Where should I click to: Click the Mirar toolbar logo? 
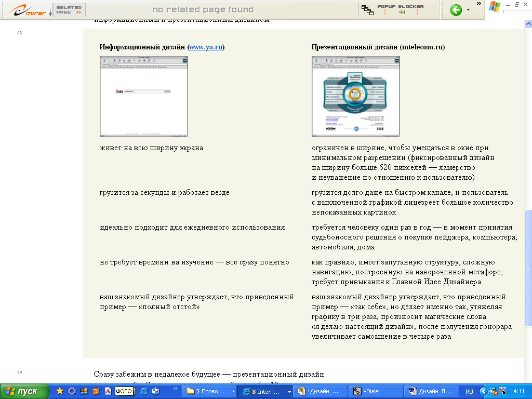coord(26,10)
